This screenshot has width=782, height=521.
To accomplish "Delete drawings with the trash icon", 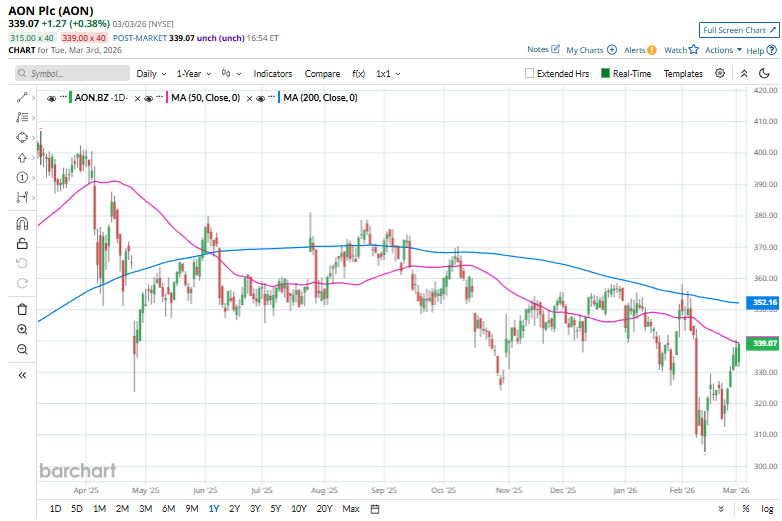I will point(22,309).
